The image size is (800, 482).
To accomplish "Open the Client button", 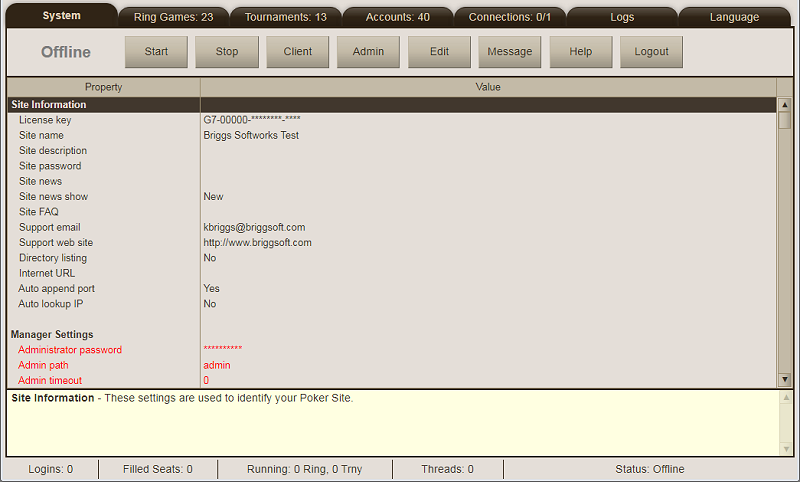I will click(x=298, y=52).
